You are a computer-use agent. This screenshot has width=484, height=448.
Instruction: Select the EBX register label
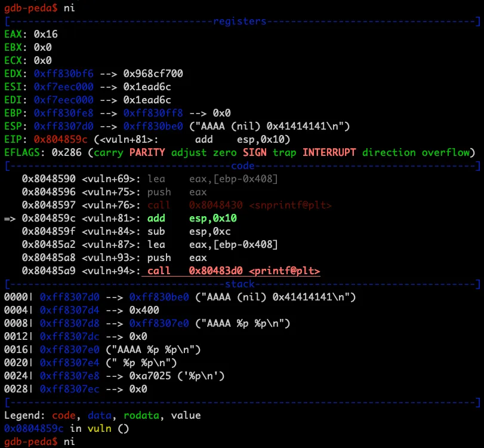click(x=13, y=47)
